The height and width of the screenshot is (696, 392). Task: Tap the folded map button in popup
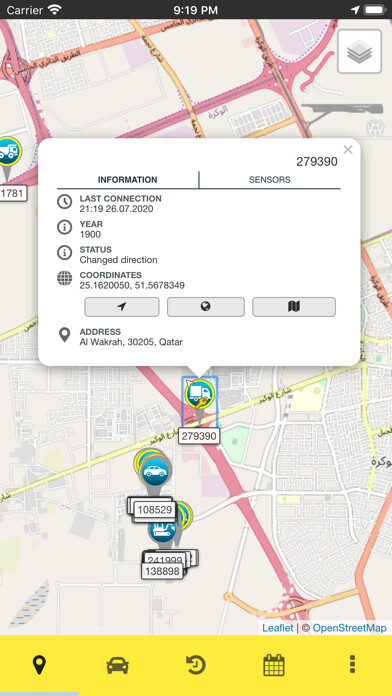[294, 307]
